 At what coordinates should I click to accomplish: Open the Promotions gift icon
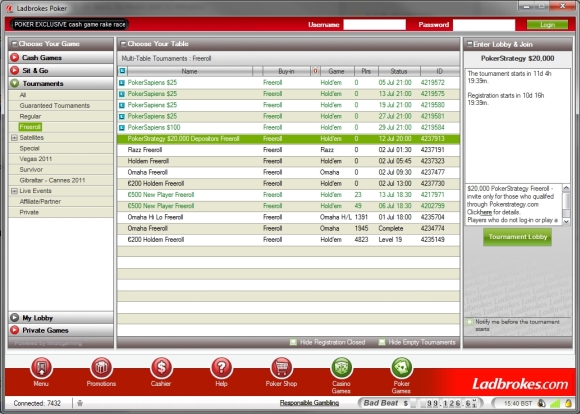(x=101, y=368)
